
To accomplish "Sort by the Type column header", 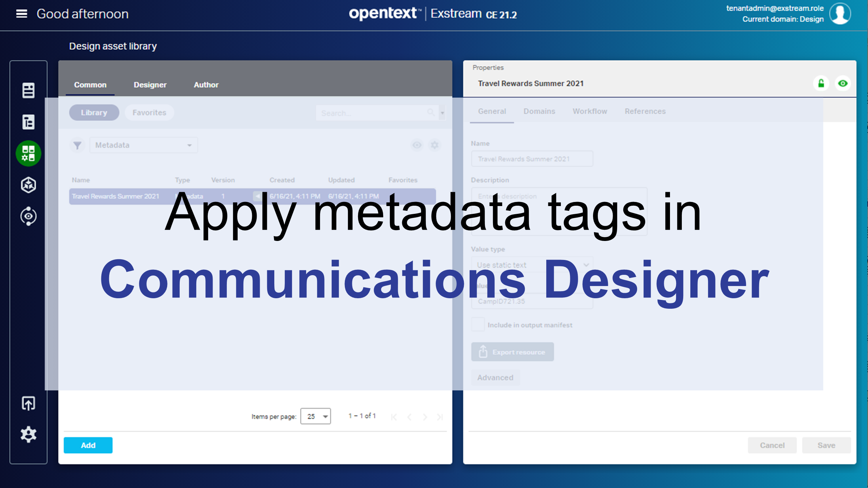I will click(x=182, y=180).
